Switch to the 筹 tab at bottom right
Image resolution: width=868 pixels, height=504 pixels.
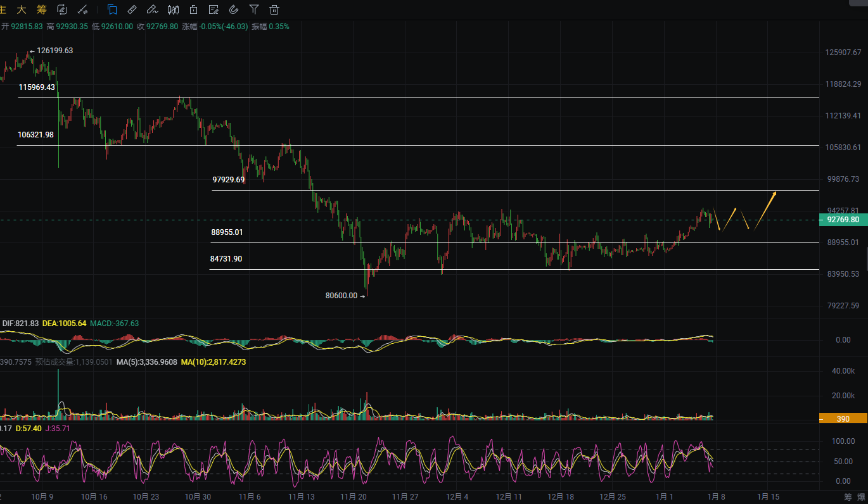pos(848,497)
